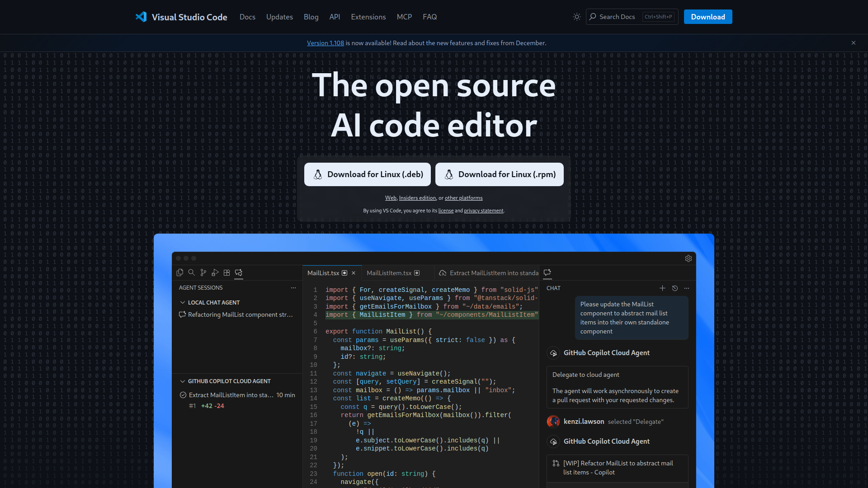Open the license link
The height and width of the screenshot is (488, 868).
coord(446,211)
